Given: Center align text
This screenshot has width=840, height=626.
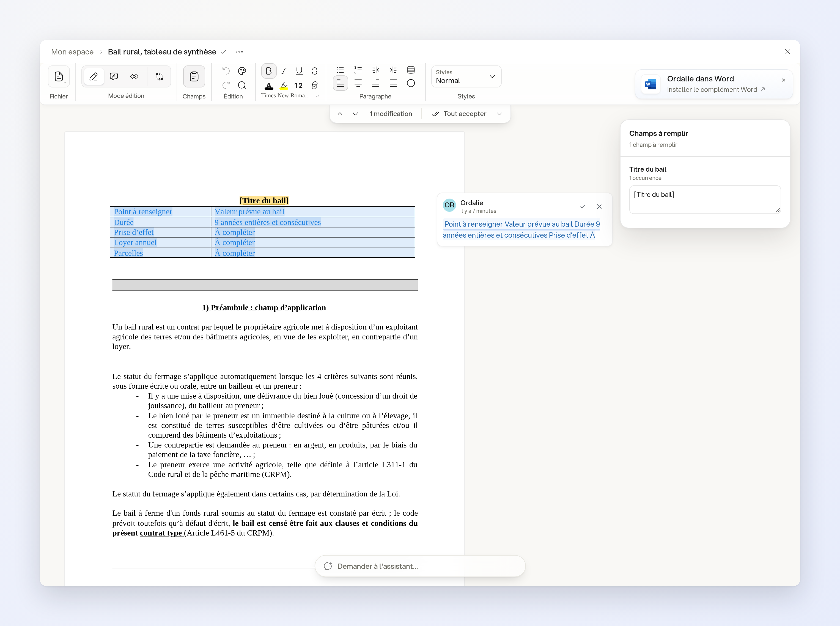Looking at the screenshot, I should coord(358,83).
